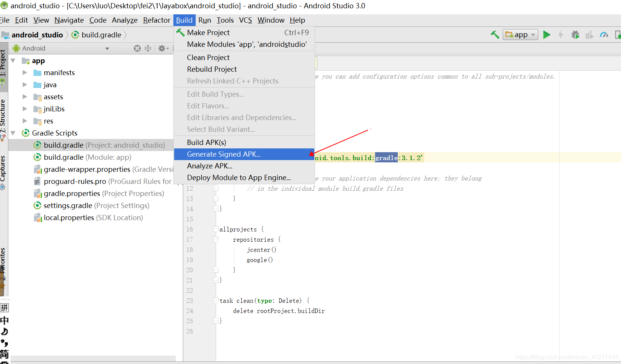This screenshot has width=621, height=364.
Task: Click the build.gradle breadcrumb gradle icon
Action: (75, 35)
